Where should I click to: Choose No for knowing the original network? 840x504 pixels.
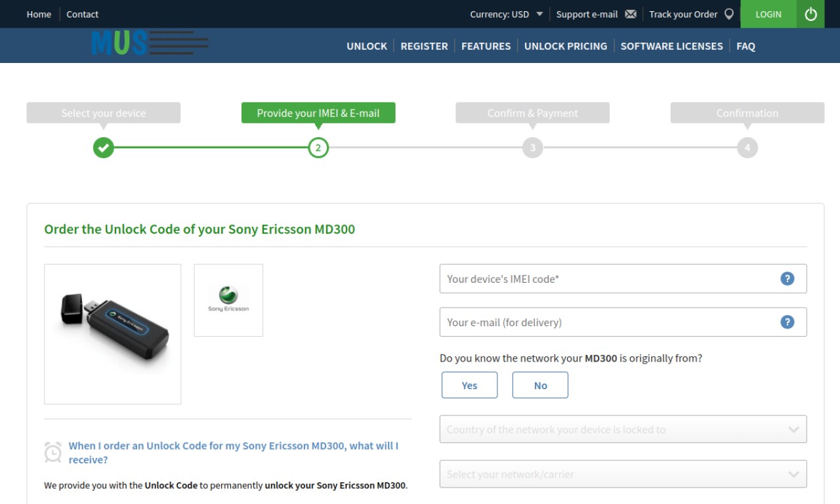pyautogui.click(x=540, y=385)
